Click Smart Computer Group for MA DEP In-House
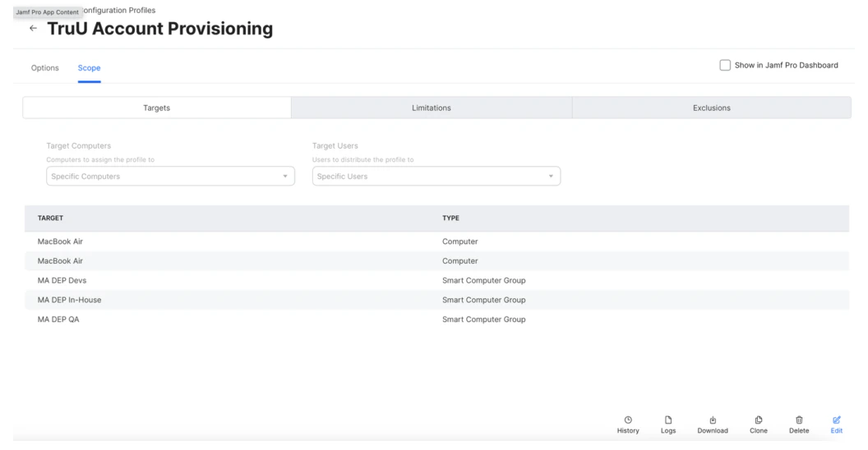Screen dimensions: 868x450 tap(484, 300)
